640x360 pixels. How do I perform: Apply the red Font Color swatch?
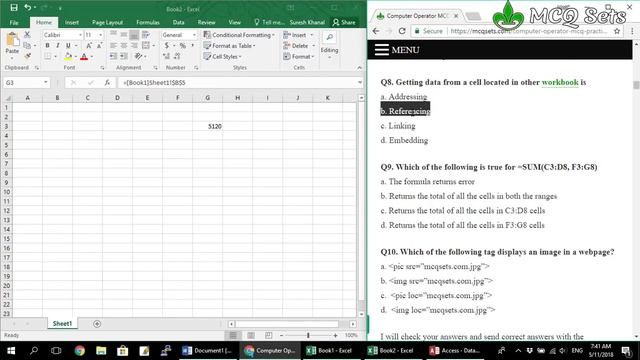tap(84, 56)
